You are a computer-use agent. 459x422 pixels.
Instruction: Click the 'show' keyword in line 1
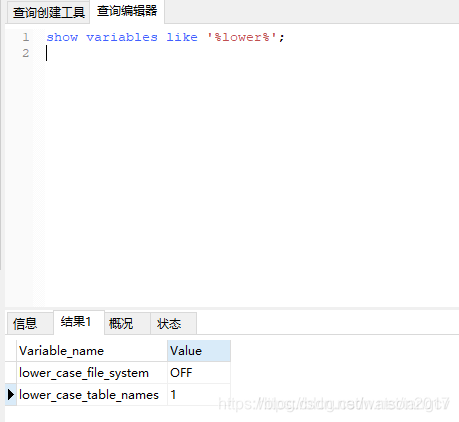(x=62, y=37)
